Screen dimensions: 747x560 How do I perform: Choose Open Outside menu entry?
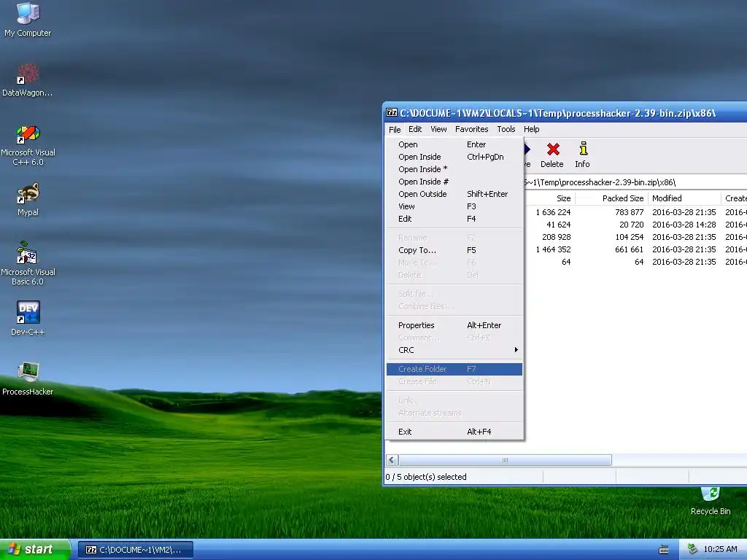[x=454, y=194]
